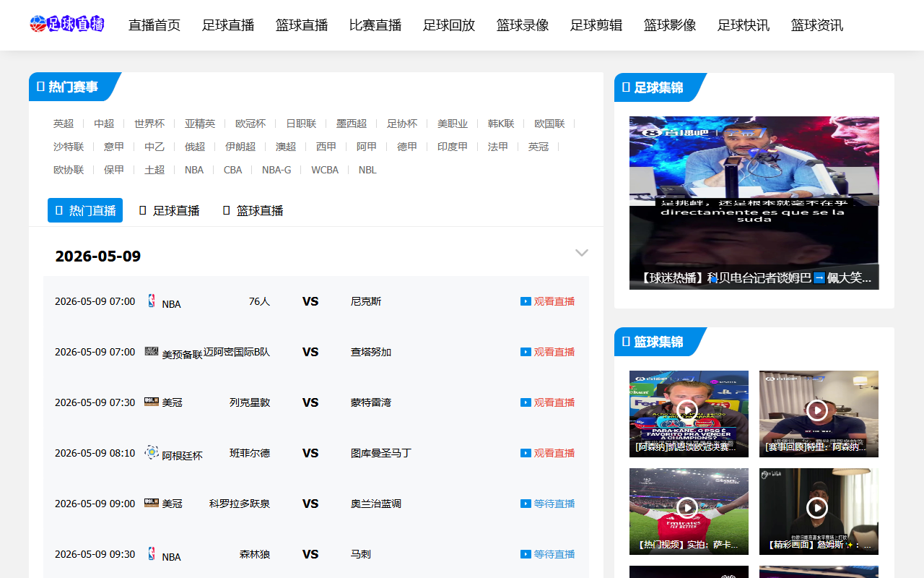This screenshot has height=578, width=924.
Task: Open 篮球录像 in top navigation
Action: click(523, 25)
